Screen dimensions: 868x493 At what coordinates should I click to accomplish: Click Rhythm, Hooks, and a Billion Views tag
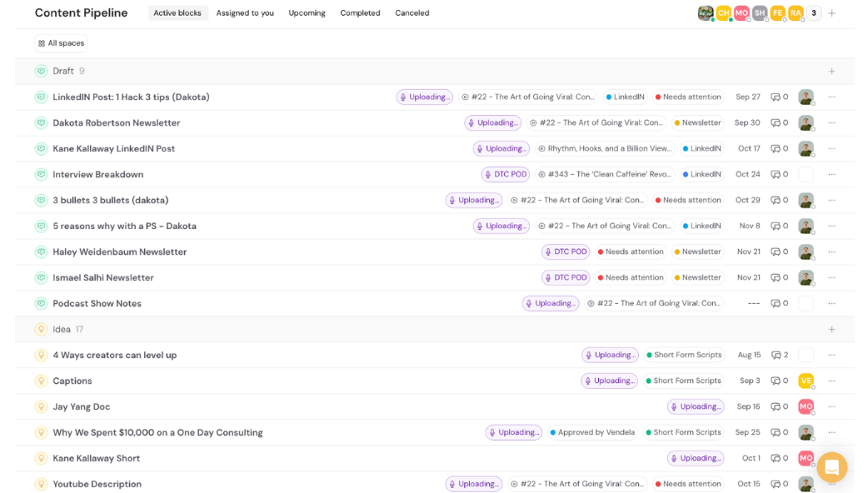605,148
